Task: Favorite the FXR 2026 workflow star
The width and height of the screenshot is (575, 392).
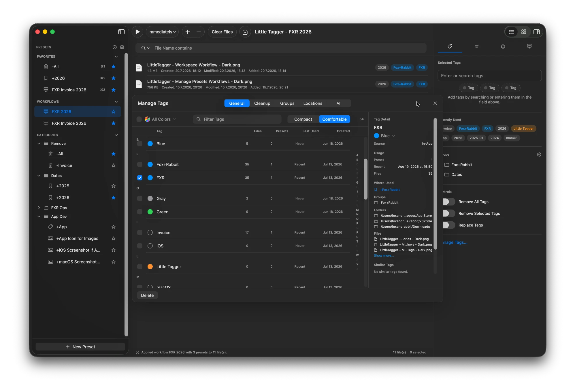Action: point(114,112)
